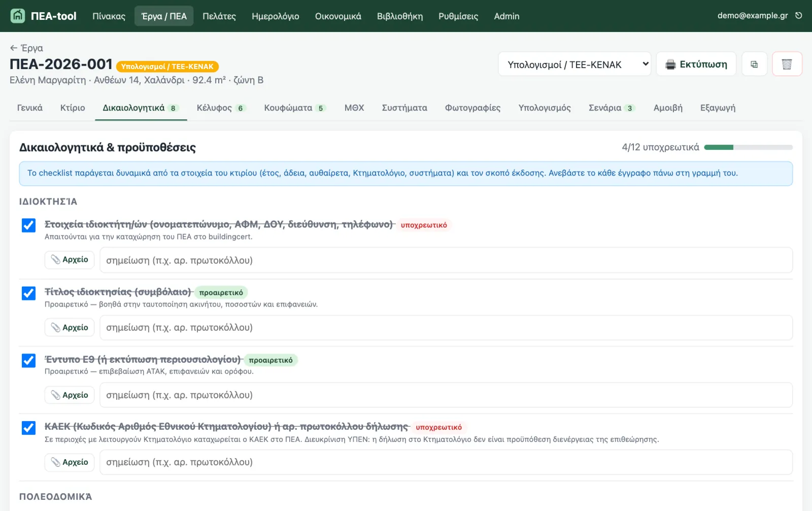Viewport: 812px width, 511px height.
Task: Attach file for ΚΑΕΚ row
Action: pyautogui.click(x=70, y=462)
